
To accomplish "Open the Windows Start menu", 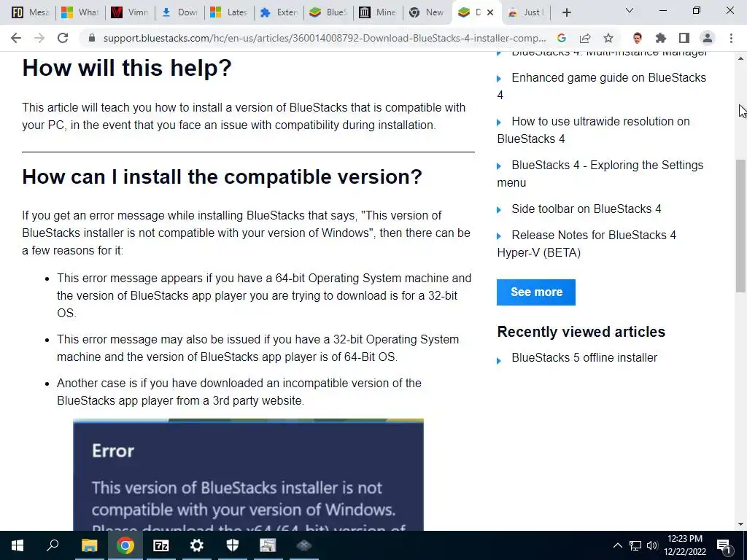I will [18, 545].
